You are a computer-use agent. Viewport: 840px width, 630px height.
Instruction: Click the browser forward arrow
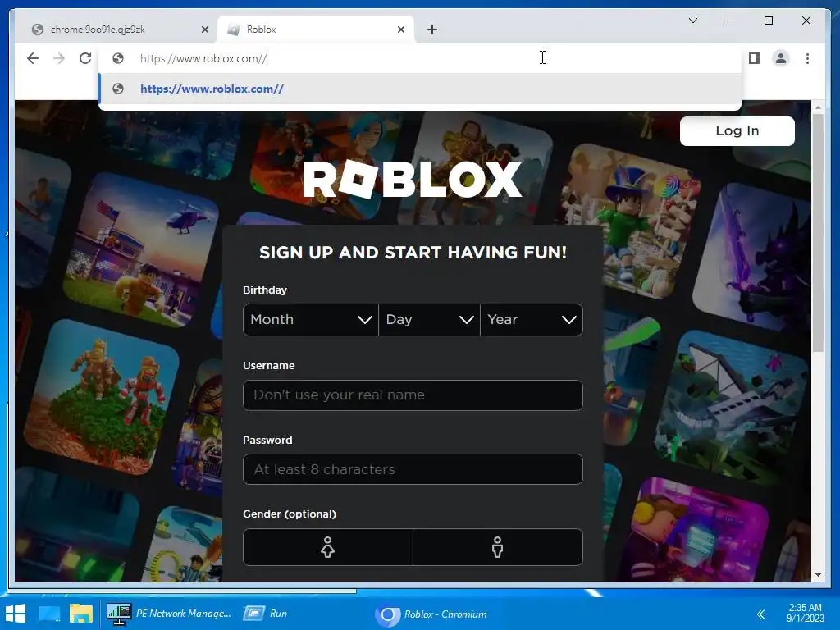[x=59, y=58]
